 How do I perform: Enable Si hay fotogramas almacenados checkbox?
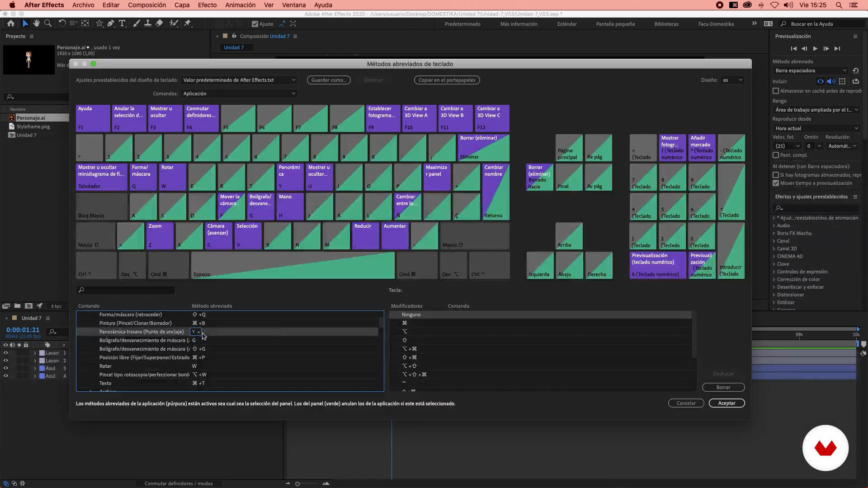coord(776,175)
